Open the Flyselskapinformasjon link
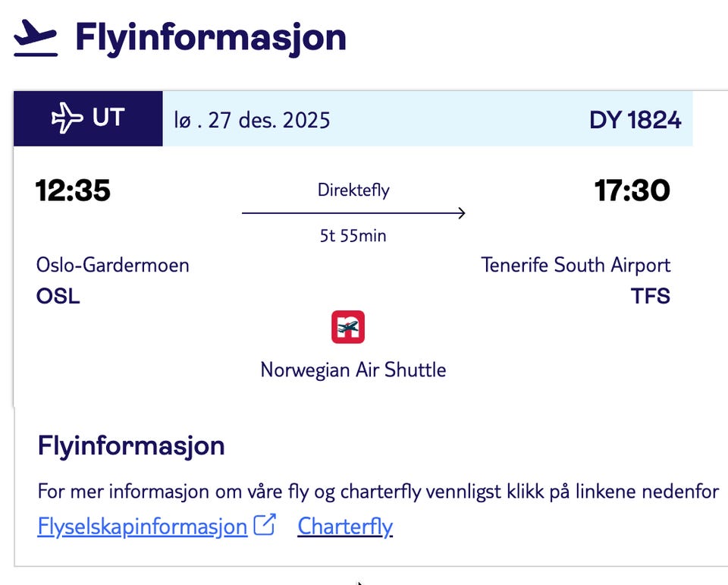 click(143, 527)
